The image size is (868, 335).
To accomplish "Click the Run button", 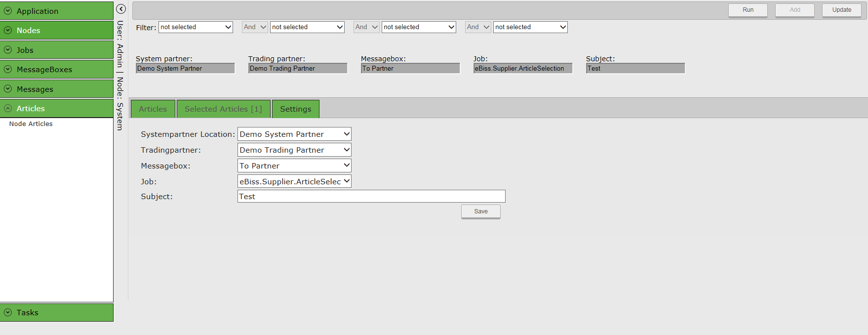I will pos(748,10).
